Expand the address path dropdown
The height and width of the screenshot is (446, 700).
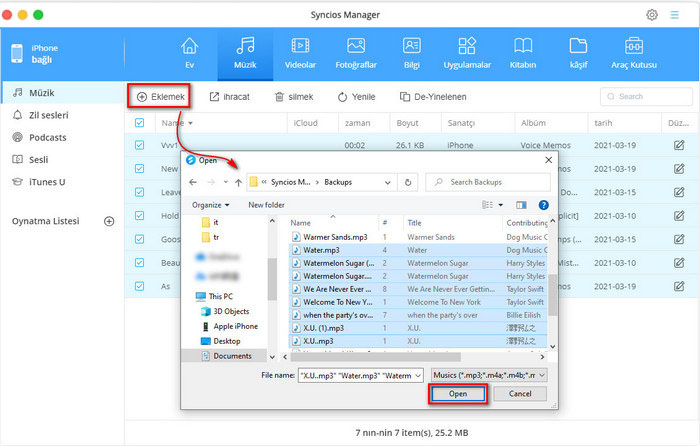pyautogui.click(x=388, y=182)
